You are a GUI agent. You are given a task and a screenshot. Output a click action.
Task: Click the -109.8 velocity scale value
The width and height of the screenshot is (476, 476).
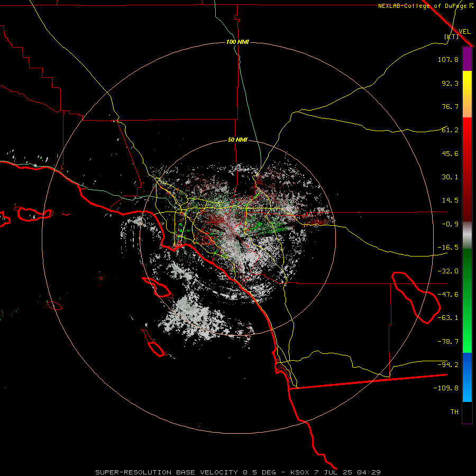(x=446, y=388)
